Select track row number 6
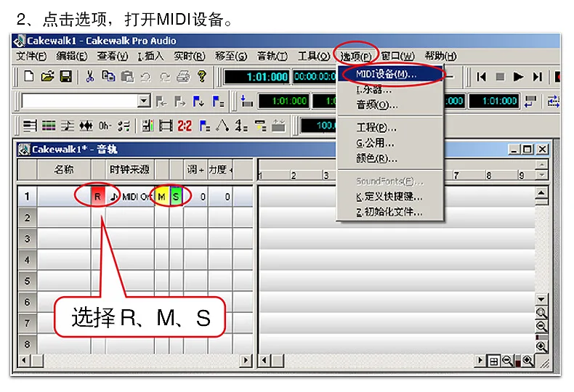 click(x=27, y=302)
